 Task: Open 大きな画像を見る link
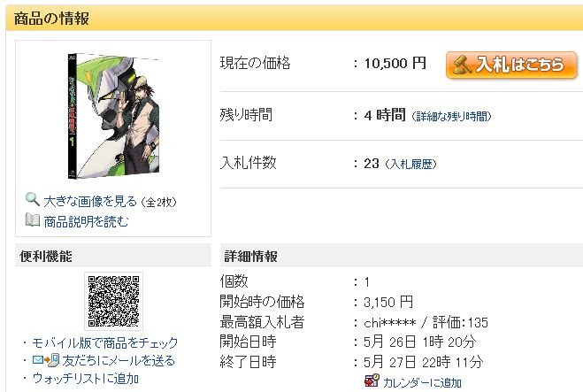pos(90,202)
